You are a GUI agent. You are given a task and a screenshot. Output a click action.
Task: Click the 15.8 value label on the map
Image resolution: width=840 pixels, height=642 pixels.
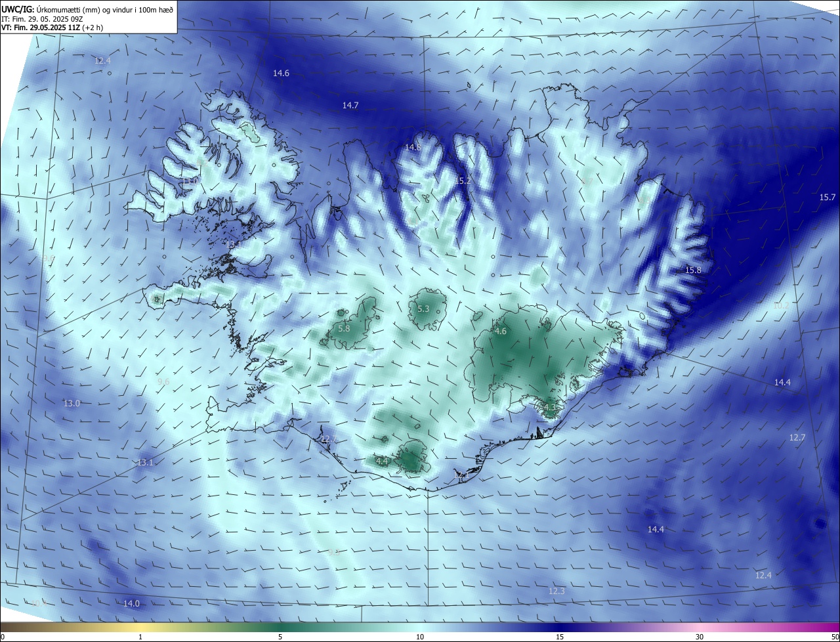point(693,270)
